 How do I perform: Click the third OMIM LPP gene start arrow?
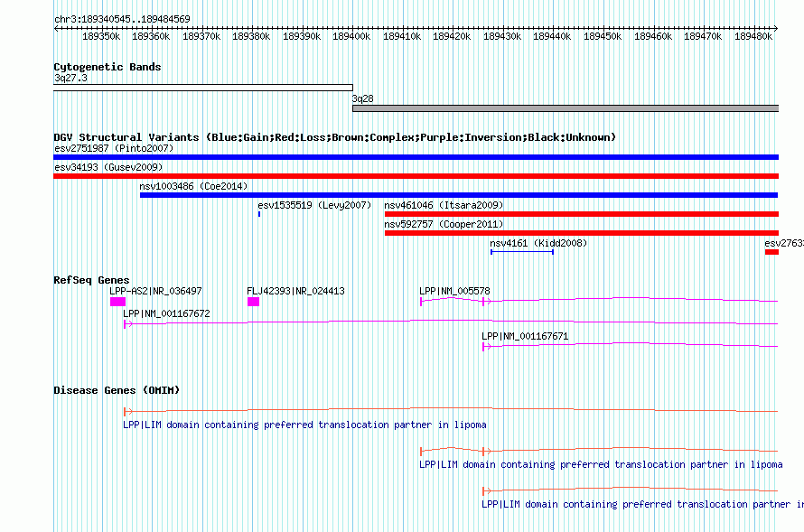[x=487, y=491]
